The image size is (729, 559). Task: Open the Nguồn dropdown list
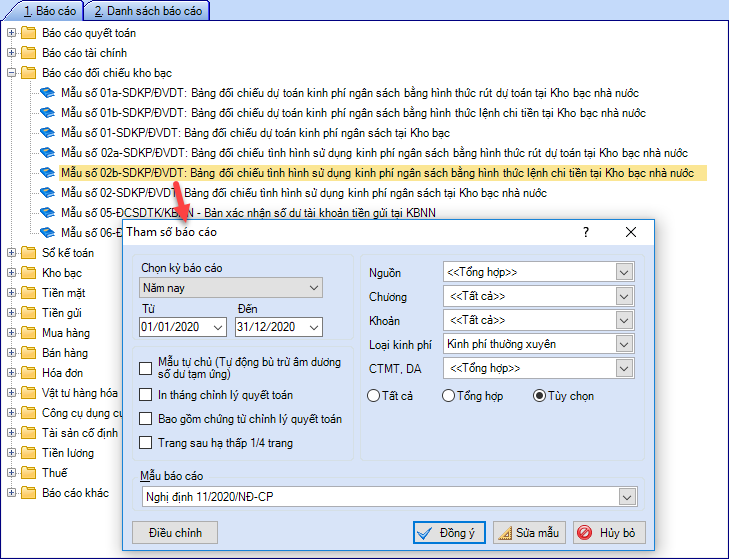624,273
